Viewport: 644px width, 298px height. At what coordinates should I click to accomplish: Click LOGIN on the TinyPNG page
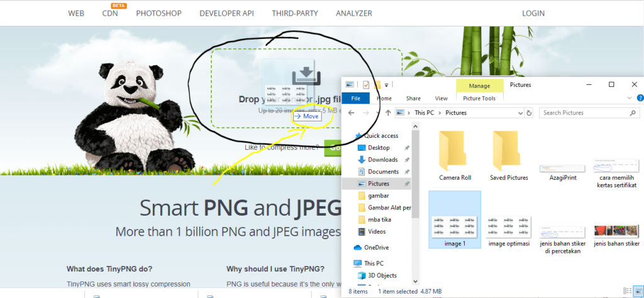[533, 13]
